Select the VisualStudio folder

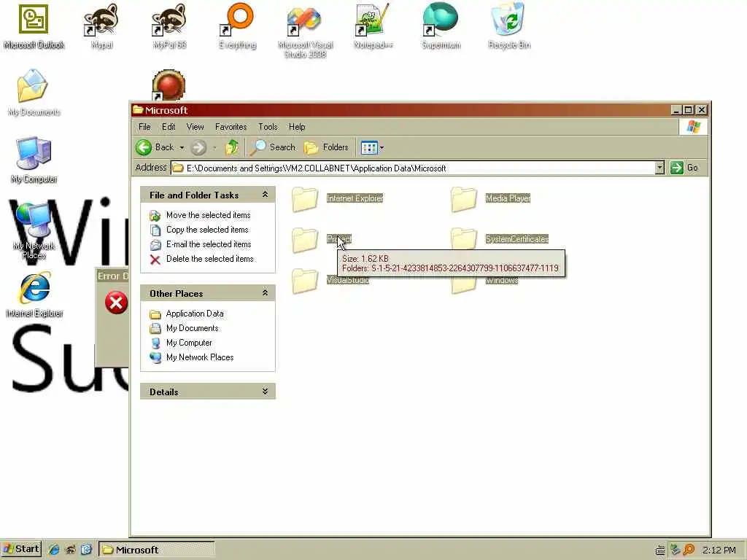point(330,281)
